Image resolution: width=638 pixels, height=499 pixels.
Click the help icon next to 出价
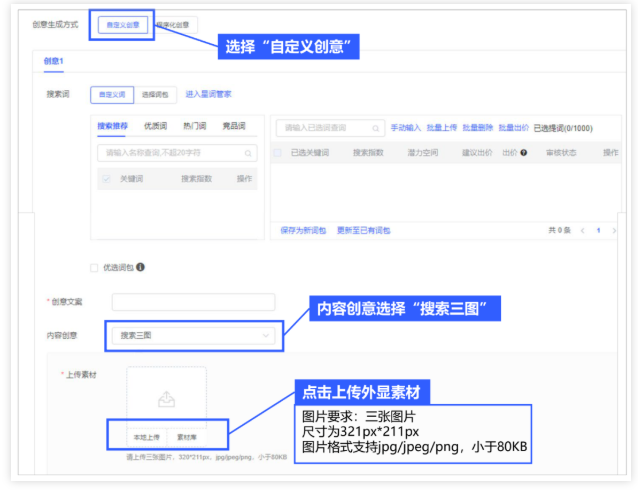pyautogui.click(x=524, y=153)
